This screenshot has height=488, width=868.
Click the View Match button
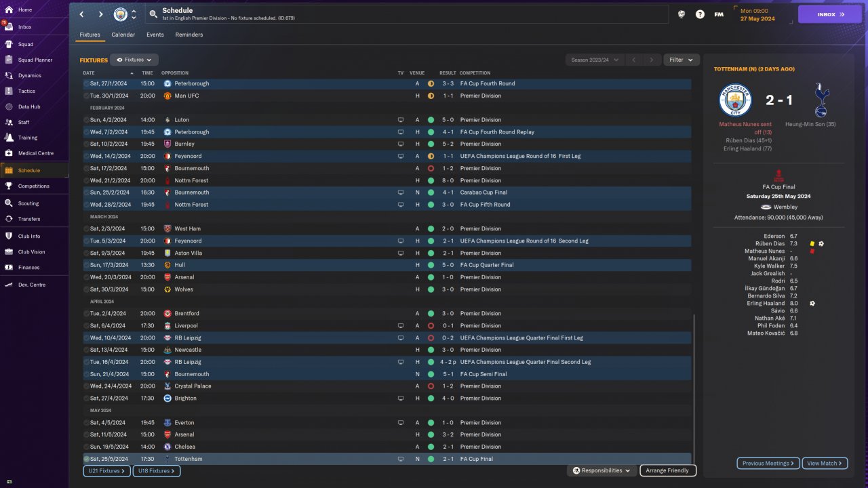pos(824,464)
